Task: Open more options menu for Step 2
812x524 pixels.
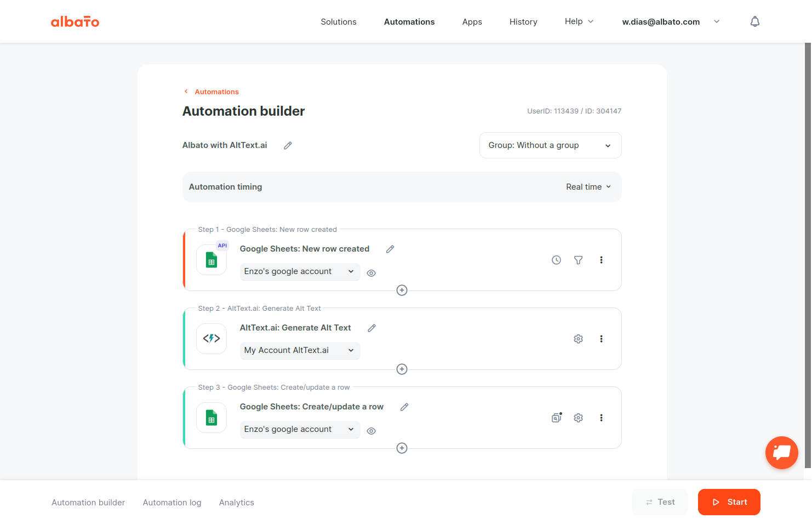Action: 601,339
